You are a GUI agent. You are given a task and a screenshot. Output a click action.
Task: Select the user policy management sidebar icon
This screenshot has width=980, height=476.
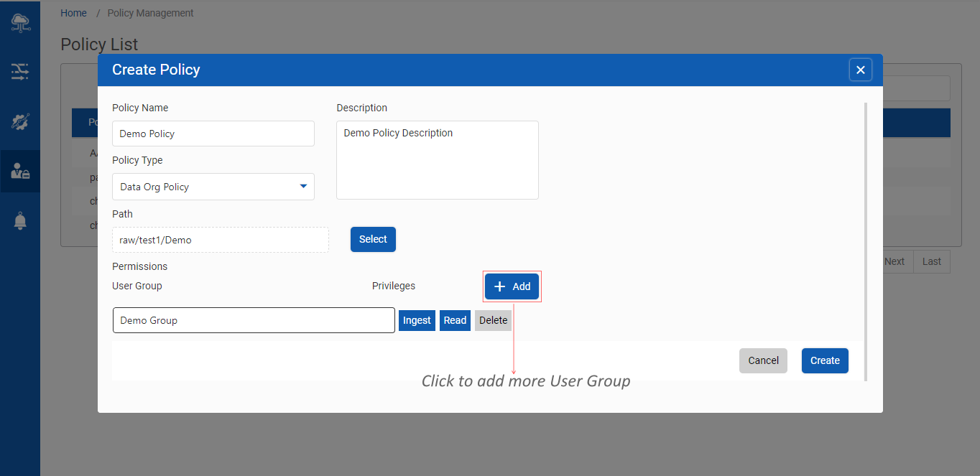click(20, 171)
